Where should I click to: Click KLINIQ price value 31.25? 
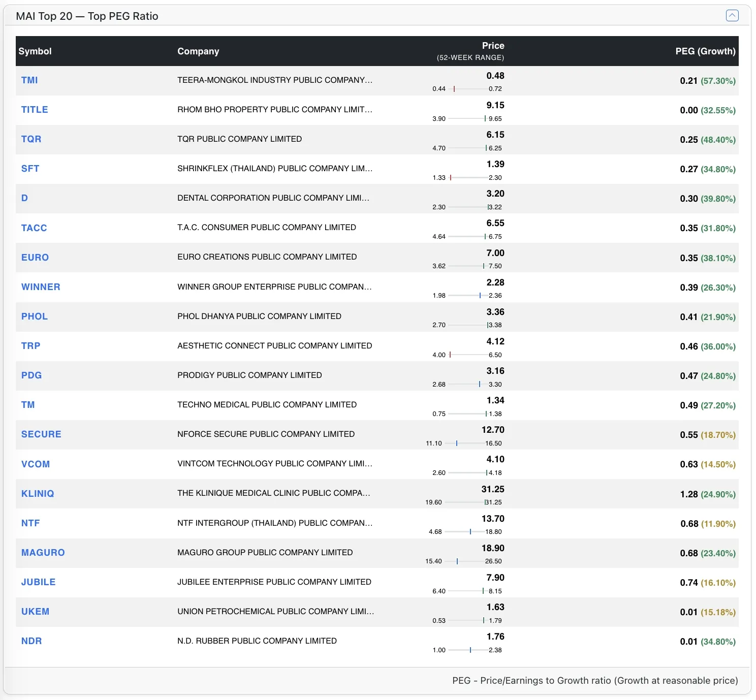click(x=493, y=489)
